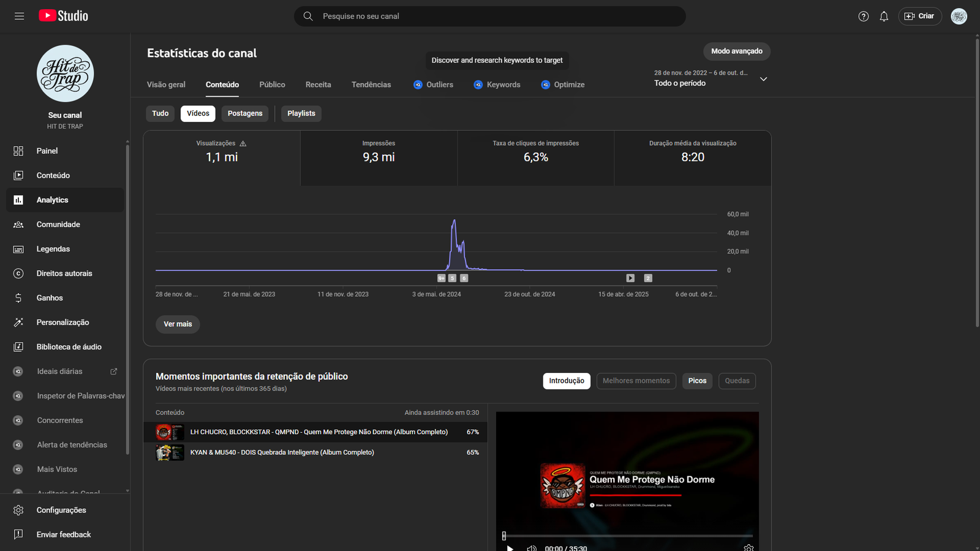
Task: Click the notifications bell icon
Action: [884, 17]
